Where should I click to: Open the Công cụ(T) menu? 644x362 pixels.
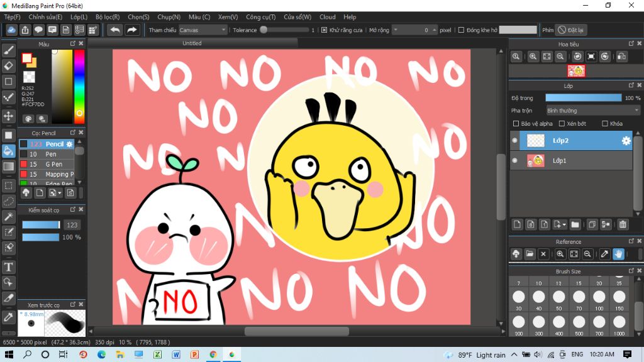pyautogui.click(x=261, y=17)
